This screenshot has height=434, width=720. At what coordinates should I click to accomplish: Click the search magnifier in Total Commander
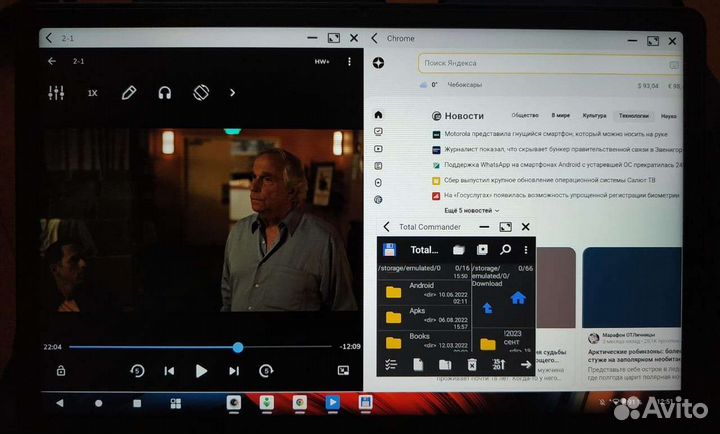(505, 249)
